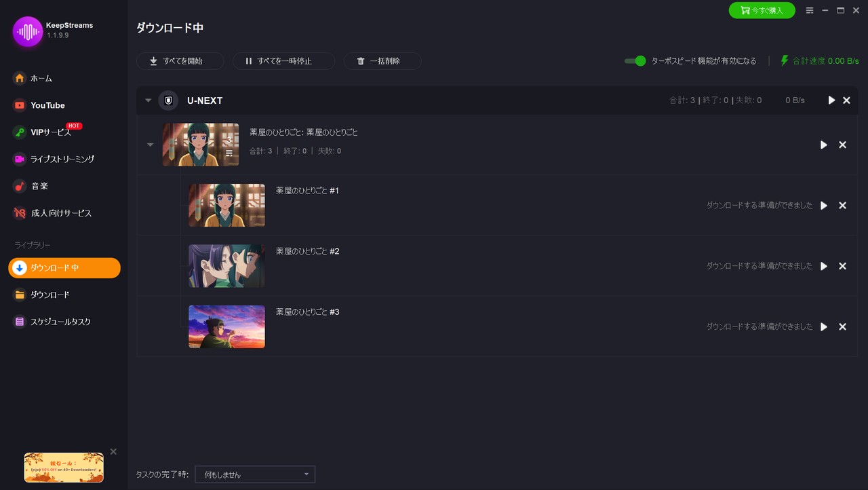Go to the VIPサービス section

pos(51,132)
